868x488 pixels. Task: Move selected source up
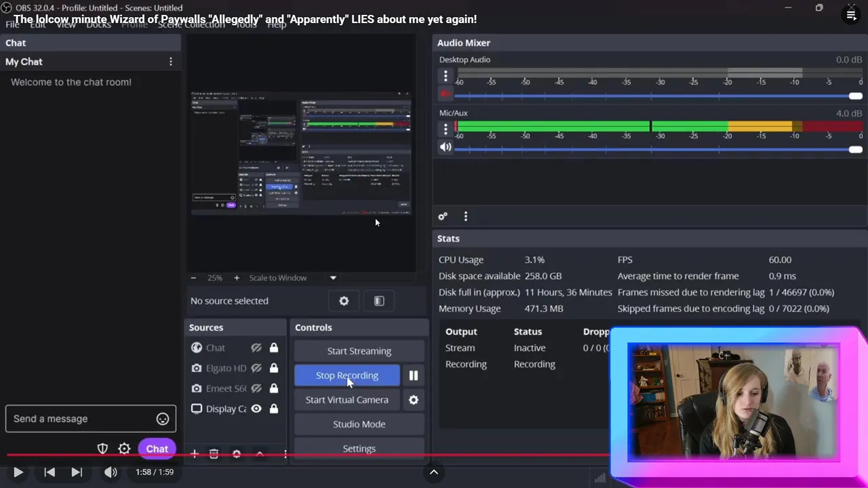coord(260,453)
